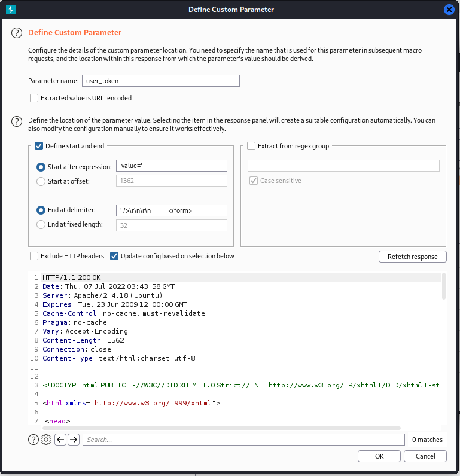460x476 pixels.
Task: Uncheck Update config based on selection below
Action: point(114,256)
